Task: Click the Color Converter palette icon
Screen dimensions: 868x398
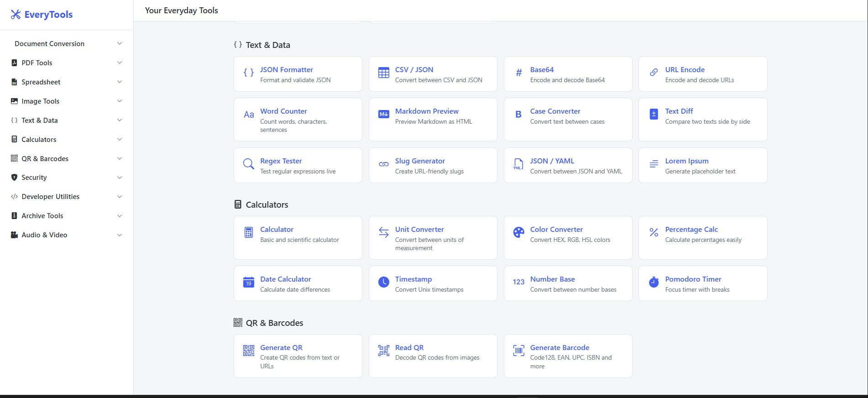Action: 519,232
